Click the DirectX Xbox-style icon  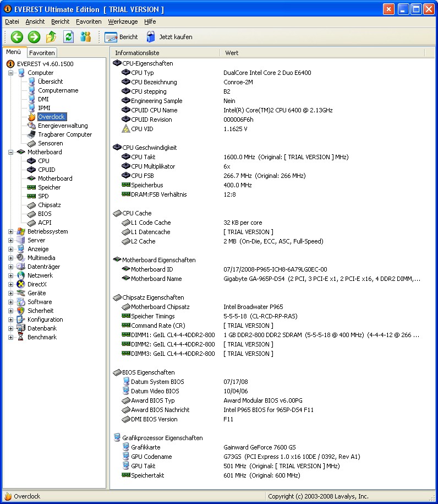(21, 284)
